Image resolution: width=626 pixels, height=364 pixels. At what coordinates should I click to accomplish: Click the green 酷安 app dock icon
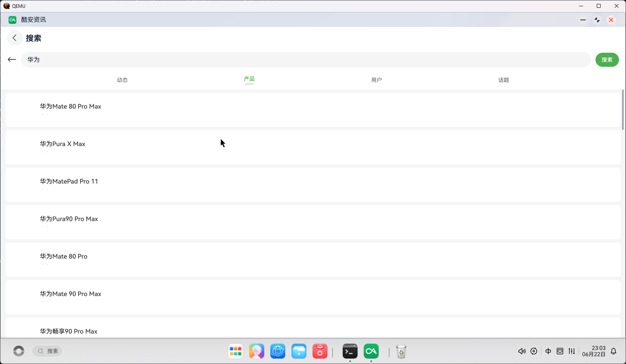coord(371,352)
